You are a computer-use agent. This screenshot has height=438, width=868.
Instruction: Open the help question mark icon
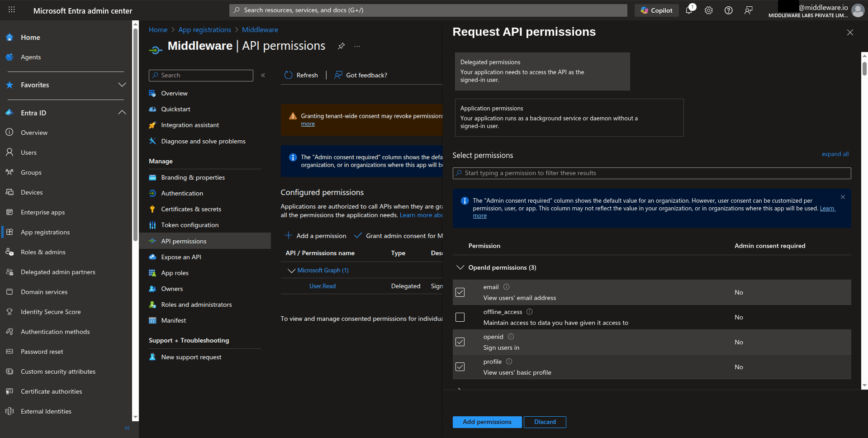tap(728, 10)
